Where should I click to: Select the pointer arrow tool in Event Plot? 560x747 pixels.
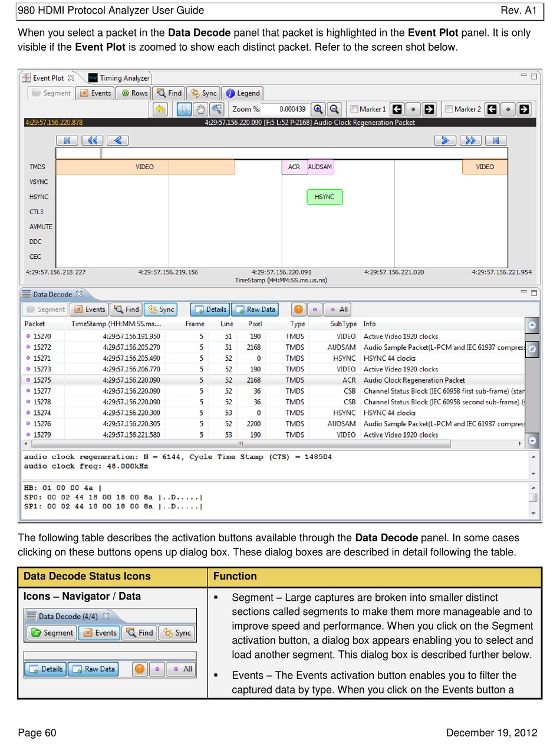pos(185,109)
